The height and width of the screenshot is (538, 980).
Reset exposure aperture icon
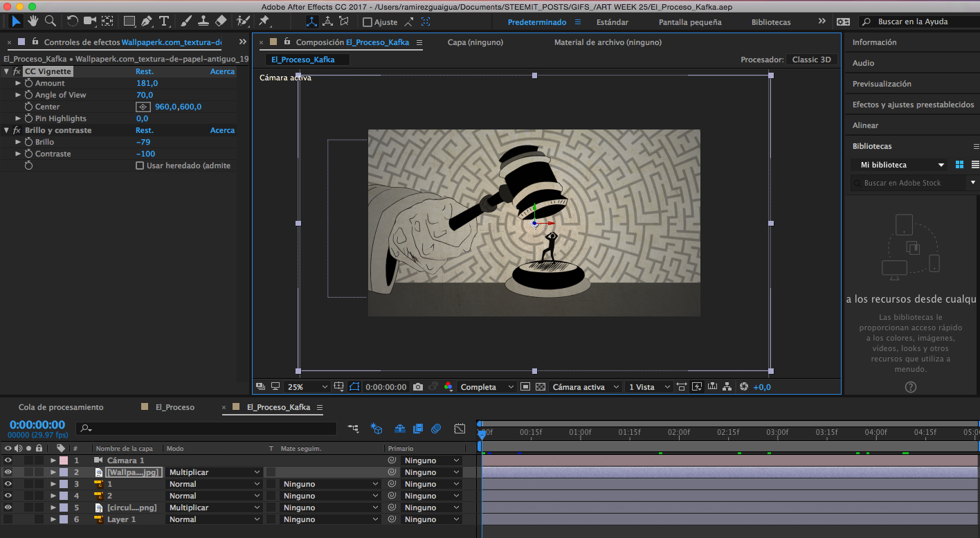point(744,387)
